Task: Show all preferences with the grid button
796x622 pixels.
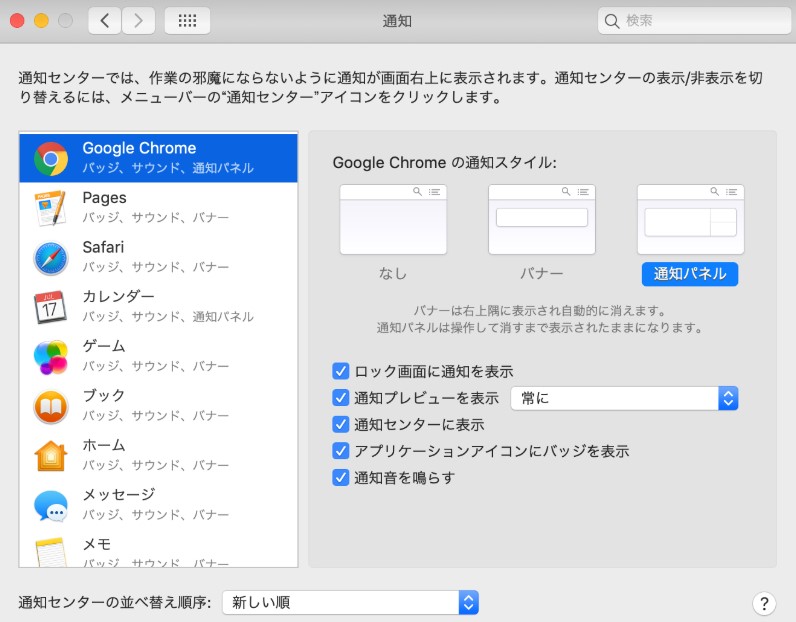Action: click(187, 21)
